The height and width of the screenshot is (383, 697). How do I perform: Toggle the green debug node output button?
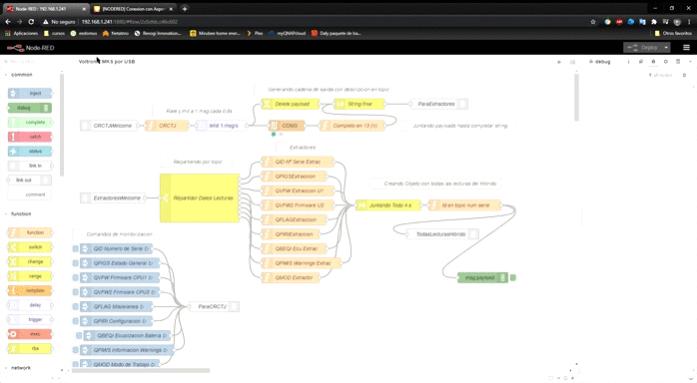point(513,278)
